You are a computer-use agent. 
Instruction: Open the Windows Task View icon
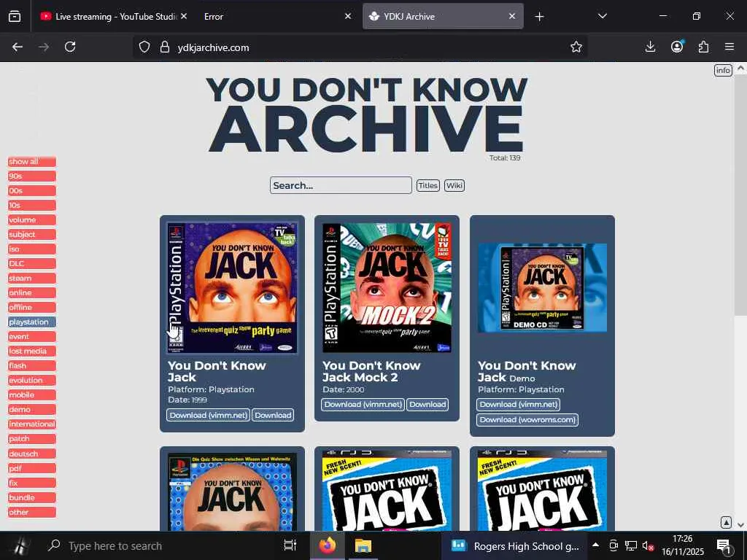tap(290, 545)
